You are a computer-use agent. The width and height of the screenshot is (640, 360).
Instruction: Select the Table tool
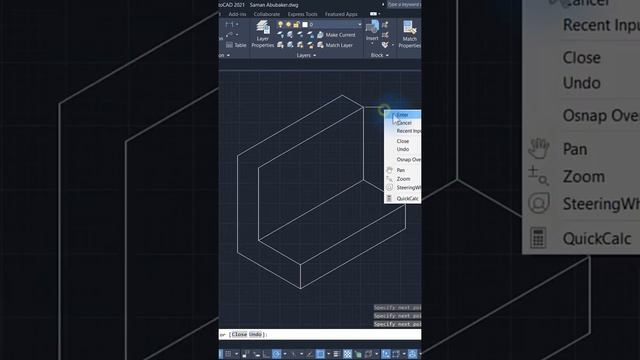point(236,45)
